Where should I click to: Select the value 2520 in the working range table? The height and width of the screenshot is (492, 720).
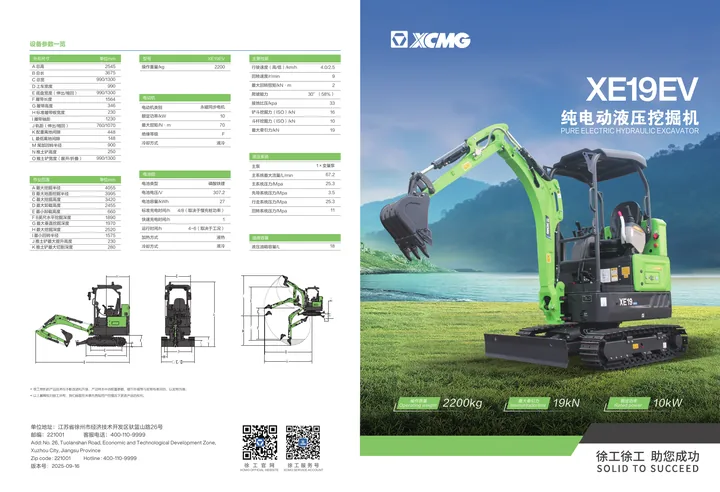coord(110,229)
